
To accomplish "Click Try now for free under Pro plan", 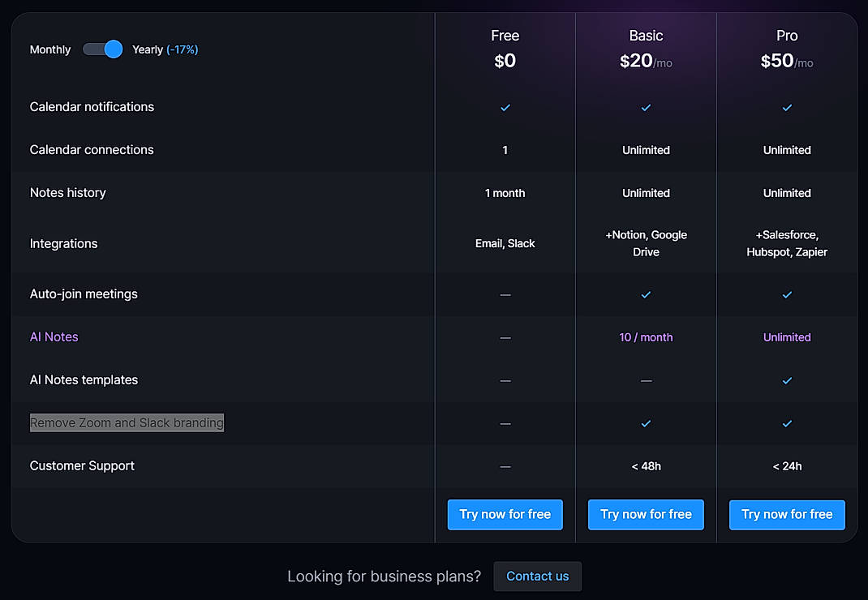I will coord(787,514).
